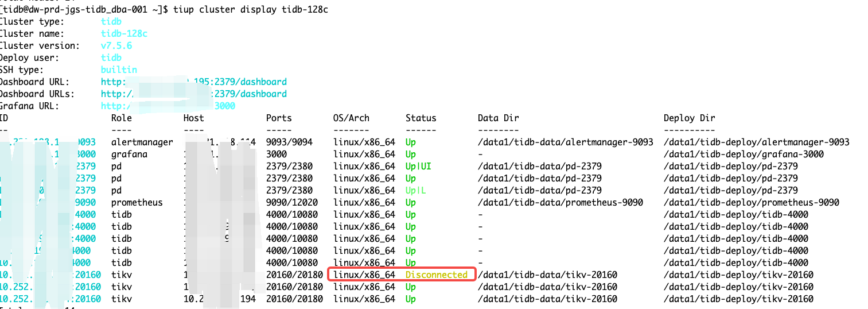
Task: Click the 'Deploy user:' label
Action: [30, 57]
